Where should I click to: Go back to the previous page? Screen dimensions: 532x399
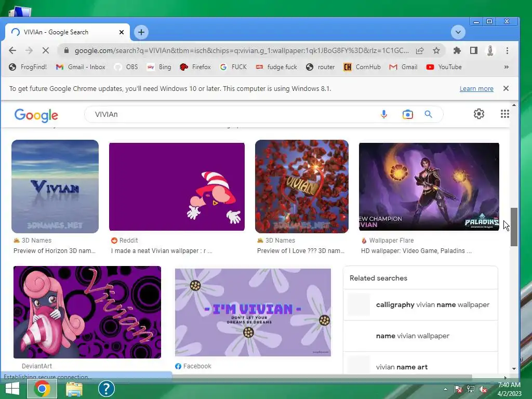12,50
